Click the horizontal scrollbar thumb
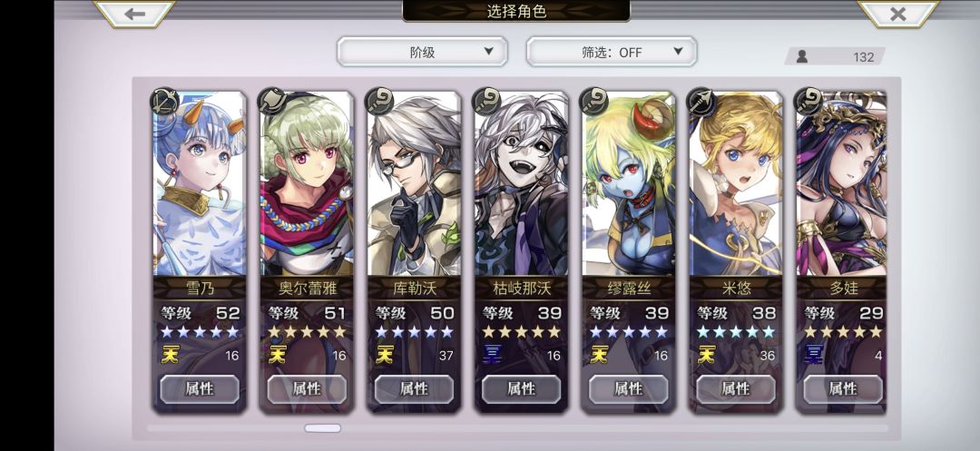 [x=322, y=428]
